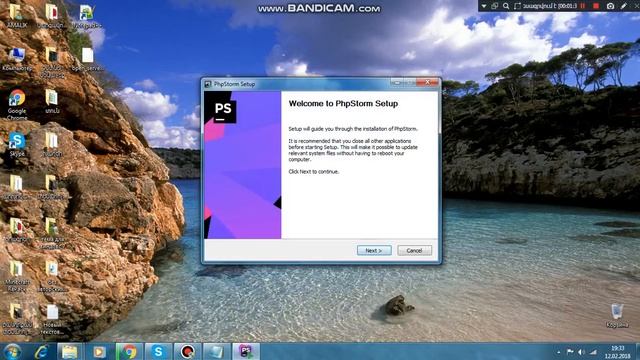The image size is (640, 360).
Task: Open File Explorer from taskbar
Action: coord(69,351)
